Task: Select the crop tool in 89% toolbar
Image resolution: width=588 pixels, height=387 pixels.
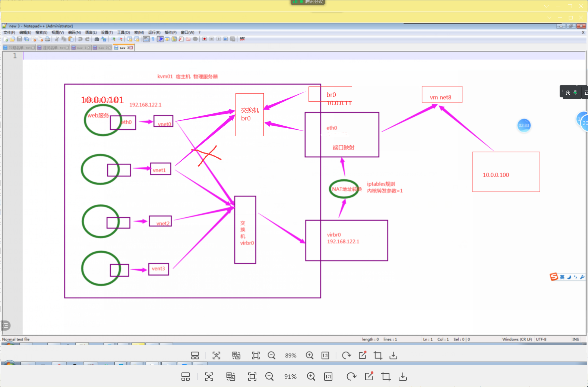Action: coord(378,355)
